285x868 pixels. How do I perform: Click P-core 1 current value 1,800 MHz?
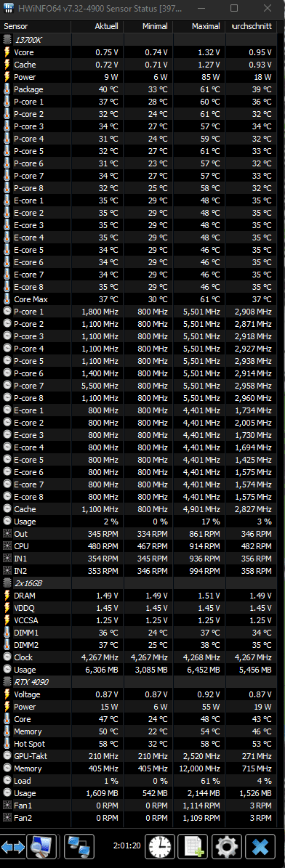(x=100, y=312)
